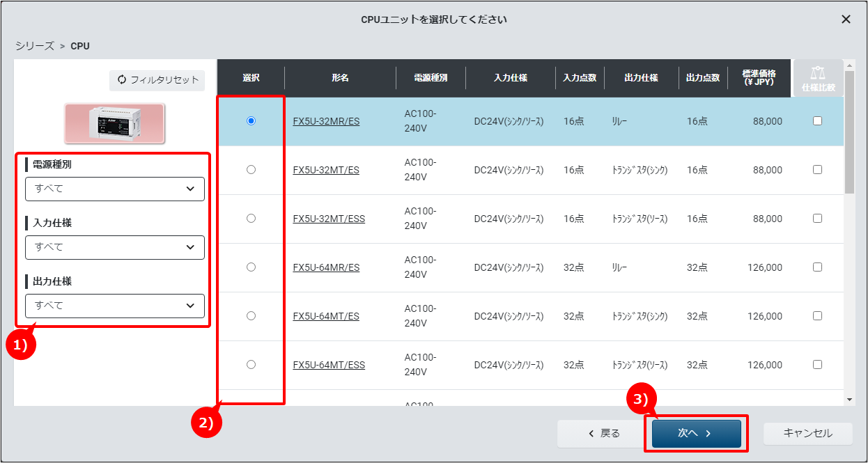Select the FX5U-64MT/ESS radio button

click(x=251, y=365)
